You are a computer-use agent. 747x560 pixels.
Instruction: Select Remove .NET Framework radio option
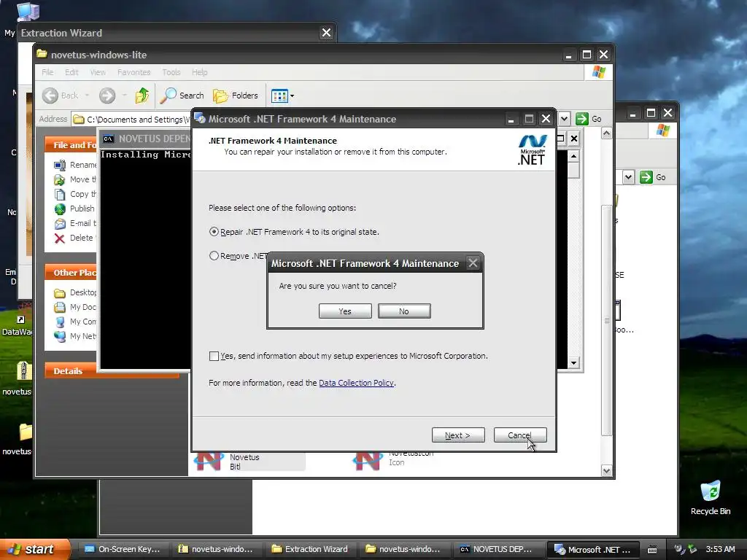[214, 256]
